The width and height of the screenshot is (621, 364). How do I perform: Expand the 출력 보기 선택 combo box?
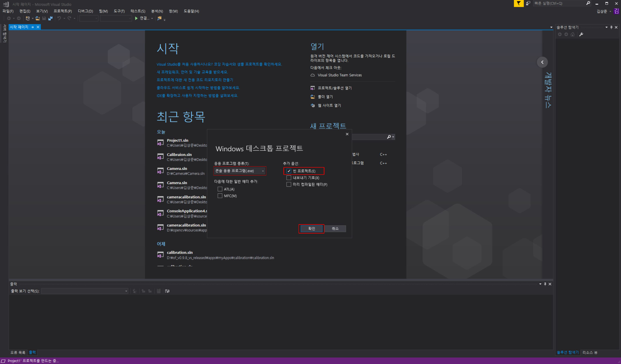point(84,291)
